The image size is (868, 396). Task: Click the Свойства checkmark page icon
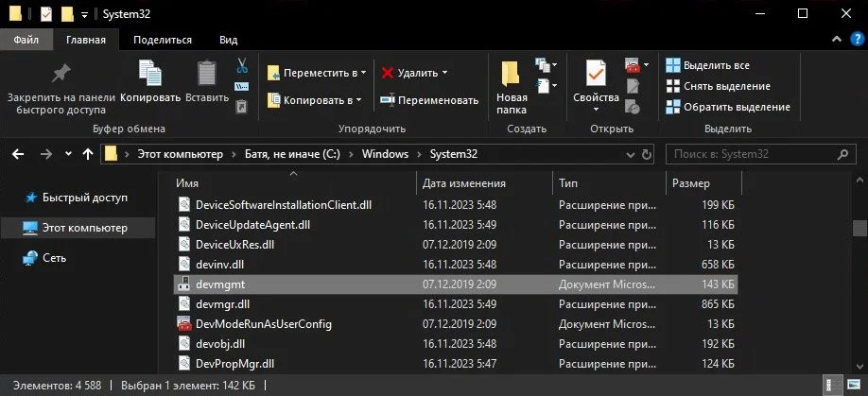pos(597,73)
